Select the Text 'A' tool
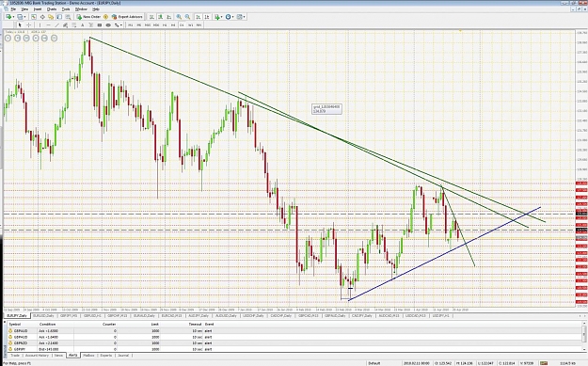The width and height of the screenshot is (588, 366). 83,25
